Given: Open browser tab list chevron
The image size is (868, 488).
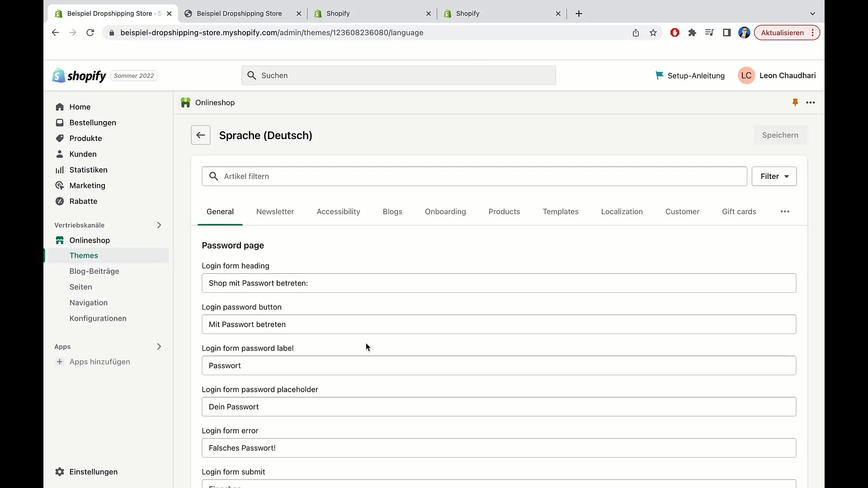Looking at the screenshot, I should tap(812, 14).
